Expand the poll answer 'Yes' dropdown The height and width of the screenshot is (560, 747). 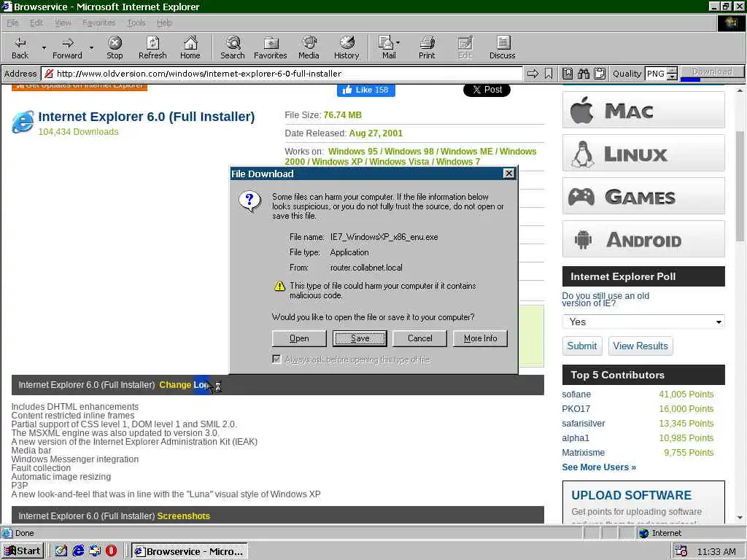point(643,322)
